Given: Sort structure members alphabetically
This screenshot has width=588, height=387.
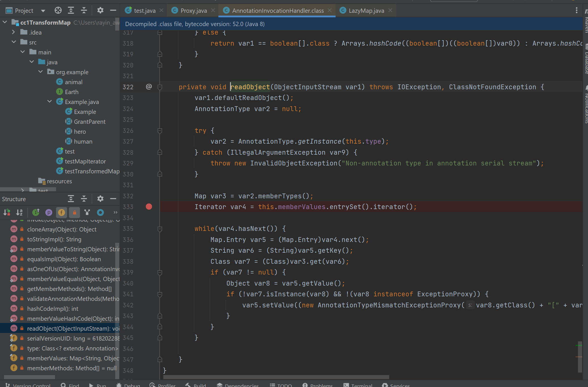Looking at the screenshot, I should [x=19, y=212].
